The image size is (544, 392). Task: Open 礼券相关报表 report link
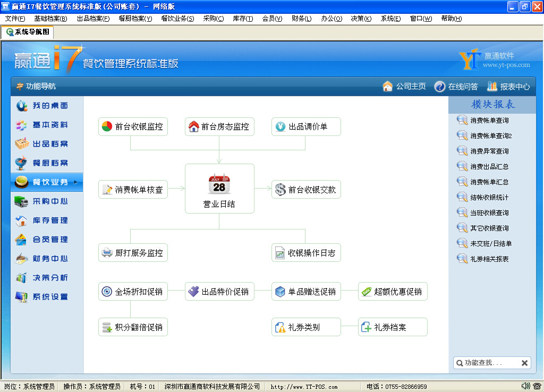[x=489, y=259]
